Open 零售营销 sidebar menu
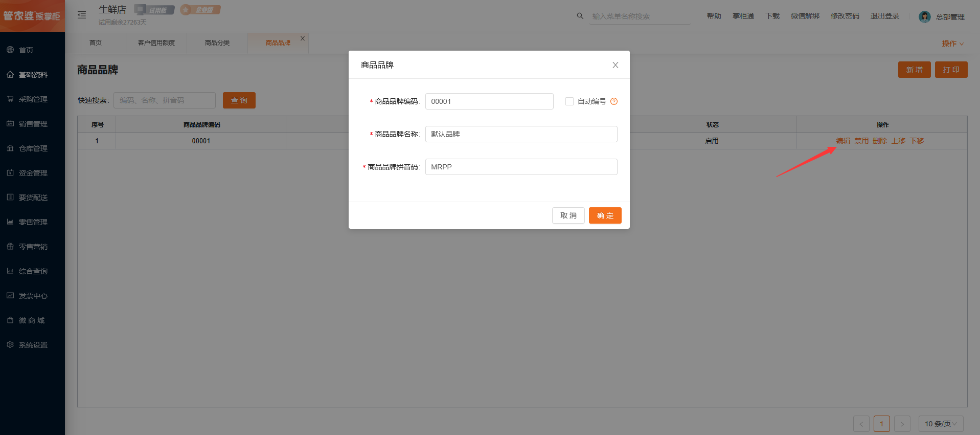 pos(32,247)
